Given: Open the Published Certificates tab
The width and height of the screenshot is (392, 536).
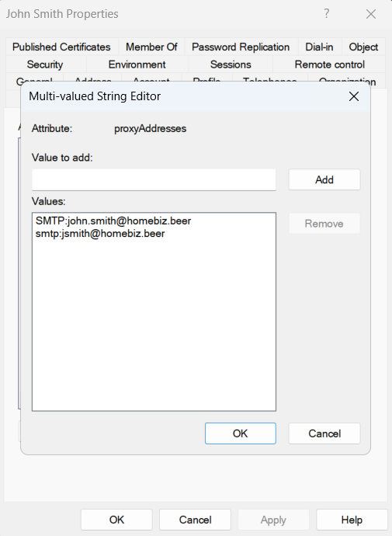Looking at the screenshot, I should coord(61,47).
